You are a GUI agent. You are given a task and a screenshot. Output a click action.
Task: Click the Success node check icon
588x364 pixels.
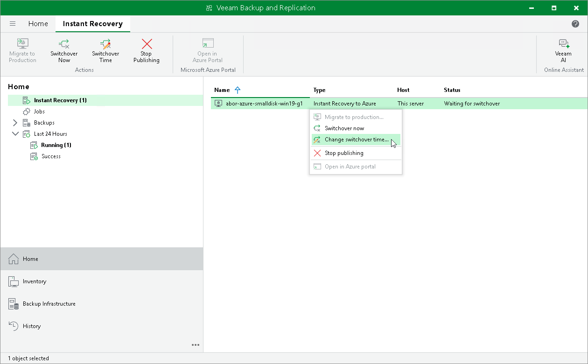34,156
